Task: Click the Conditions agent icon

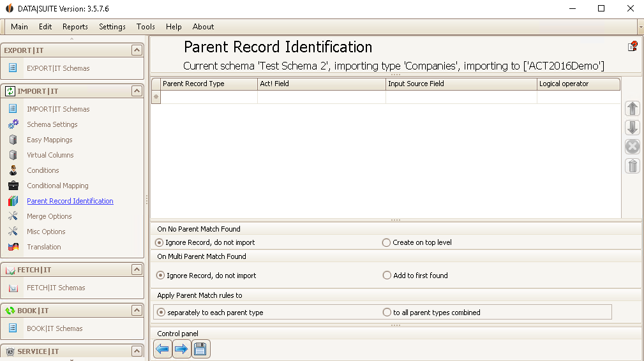Action: [13, 170]
